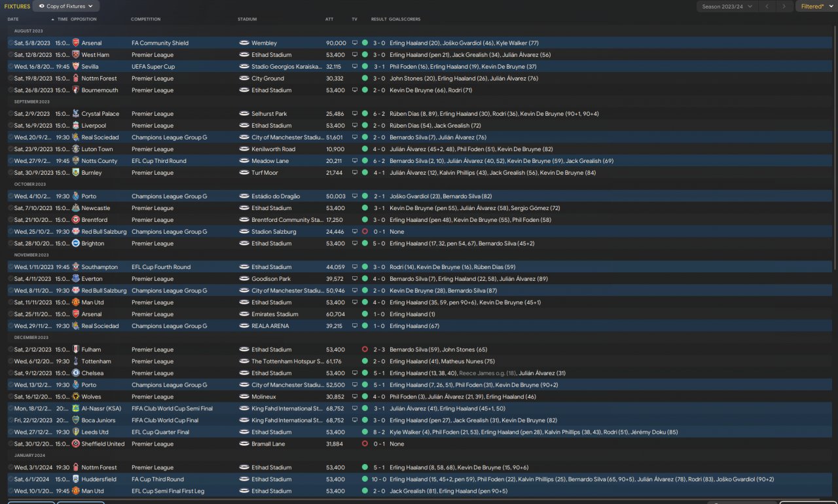Tick the selection circle for the Everton fixture
The width and height of the screenshot is (838, 504).
click(10, 279)
